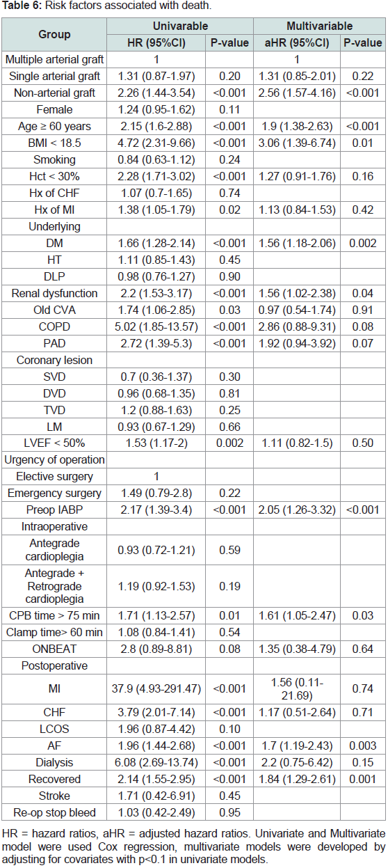This screenshot has width=388, height=868.
Task: Click the Group header cell
Action: coord(54,34)
